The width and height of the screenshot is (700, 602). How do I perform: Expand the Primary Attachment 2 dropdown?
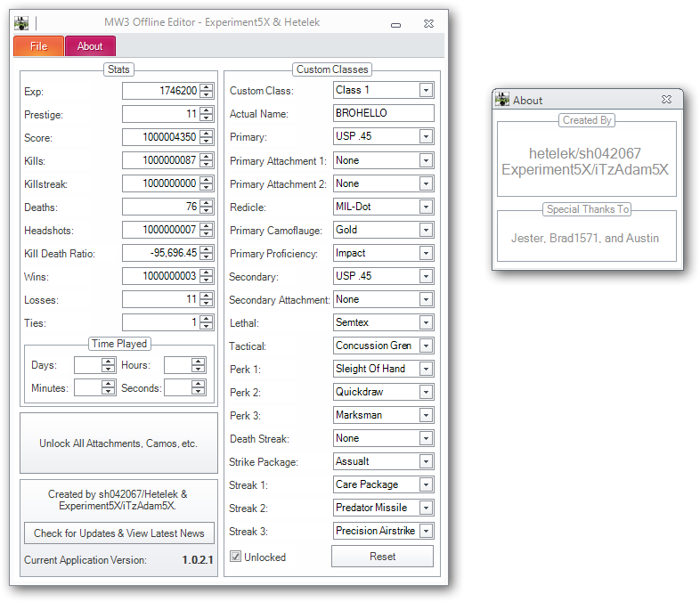(x=426, y=183)
